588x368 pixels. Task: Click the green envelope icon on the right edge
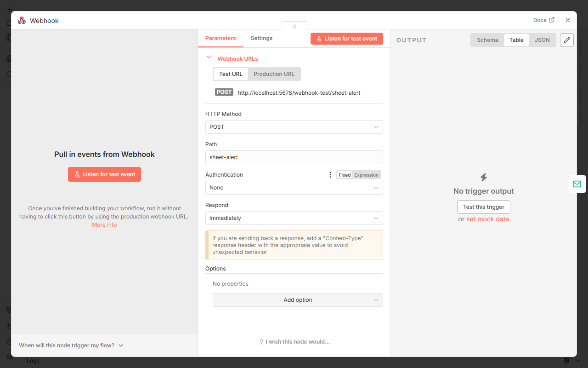pyautogui.click(x=577, y=184)
